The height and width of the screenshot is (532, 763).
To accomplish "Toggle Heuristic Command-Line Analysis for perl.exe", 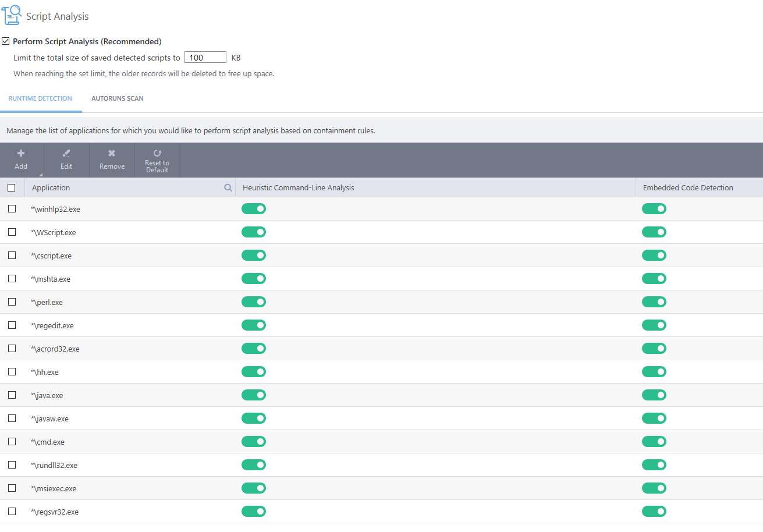I will point(254,302).
